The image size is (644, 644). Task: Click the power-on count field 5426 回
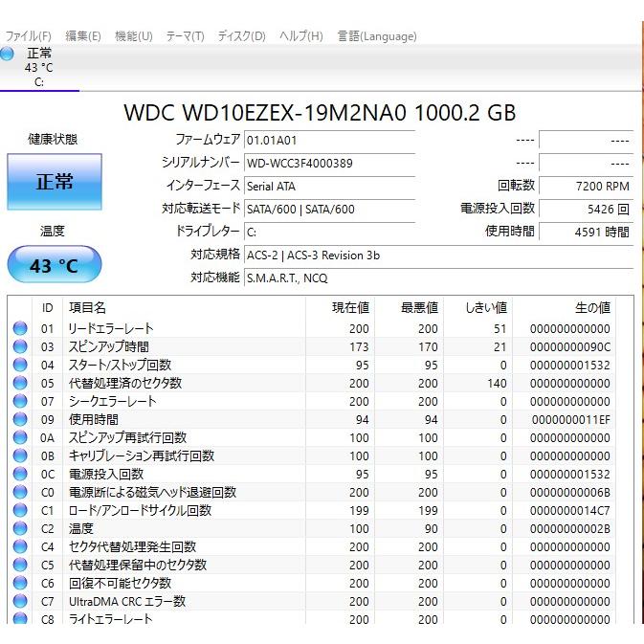coord(586,210)
